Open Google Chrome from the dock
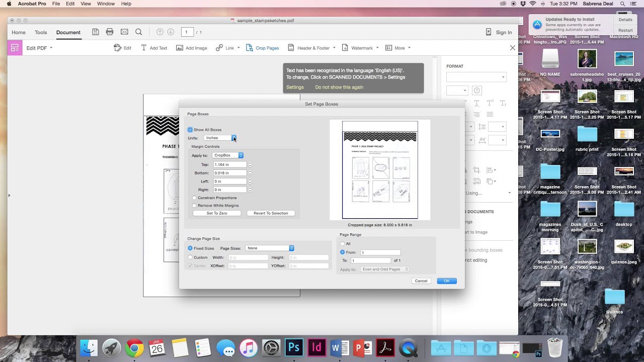644x362 pixels. click(x=134, y=348)
